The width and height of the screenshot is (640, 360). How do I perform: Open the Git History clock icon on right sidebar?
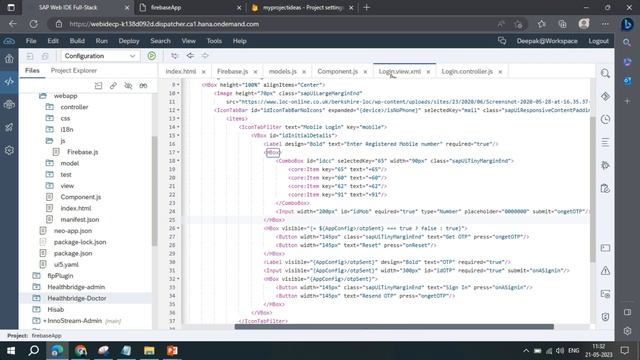(605, 119)
